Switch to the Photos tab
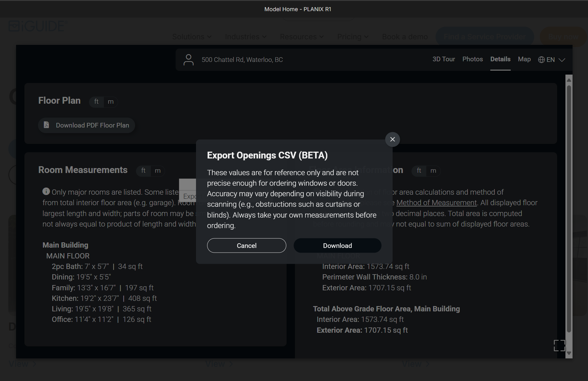588x381 pixels. click(x=472, y=59)
